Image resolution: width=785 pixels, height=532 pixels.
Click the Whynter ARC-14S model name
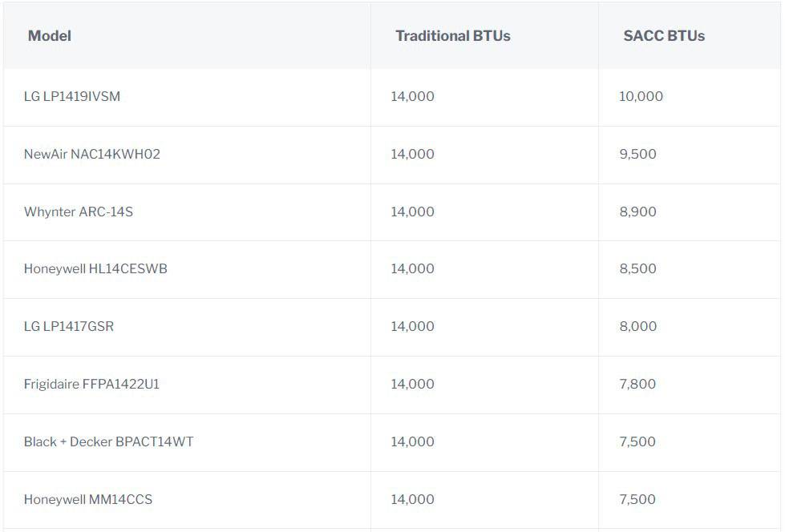(x=79, y=212)
